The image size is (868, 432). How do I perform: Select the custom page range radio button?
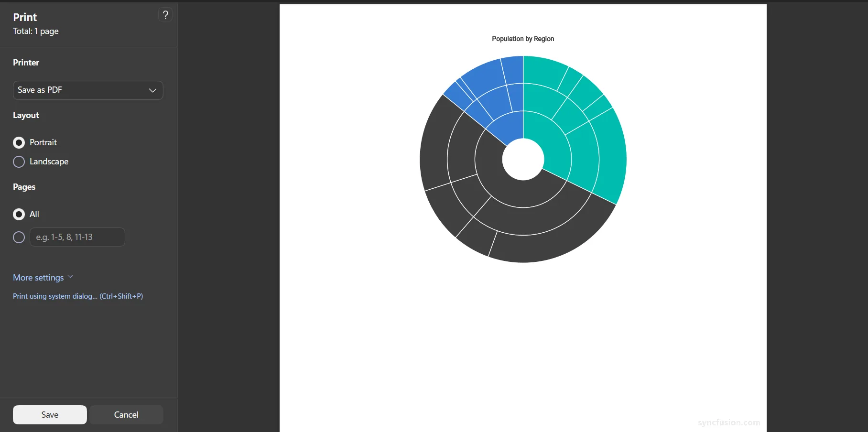19,237
